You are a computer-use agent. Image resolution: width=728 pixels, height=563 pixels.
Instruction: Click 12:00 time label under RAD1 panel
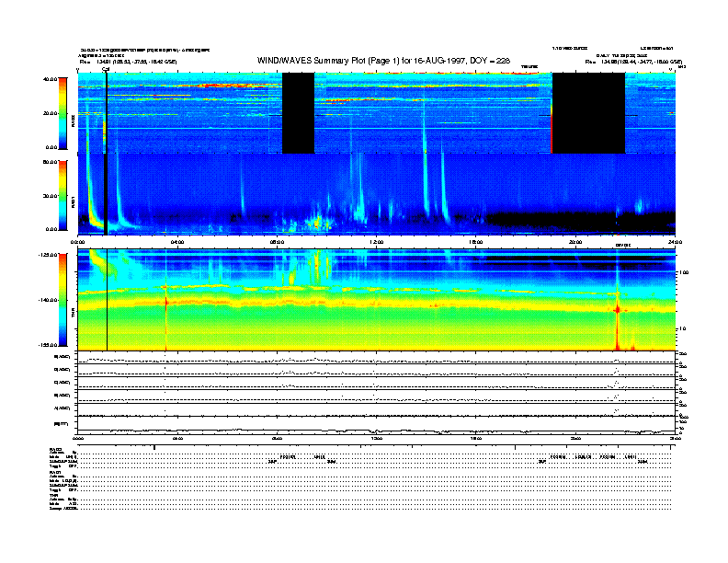377,242
